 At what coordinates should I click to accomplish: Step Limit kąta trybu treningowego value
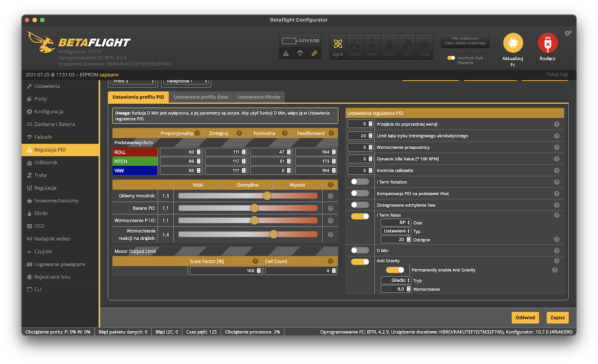(370, 136)
